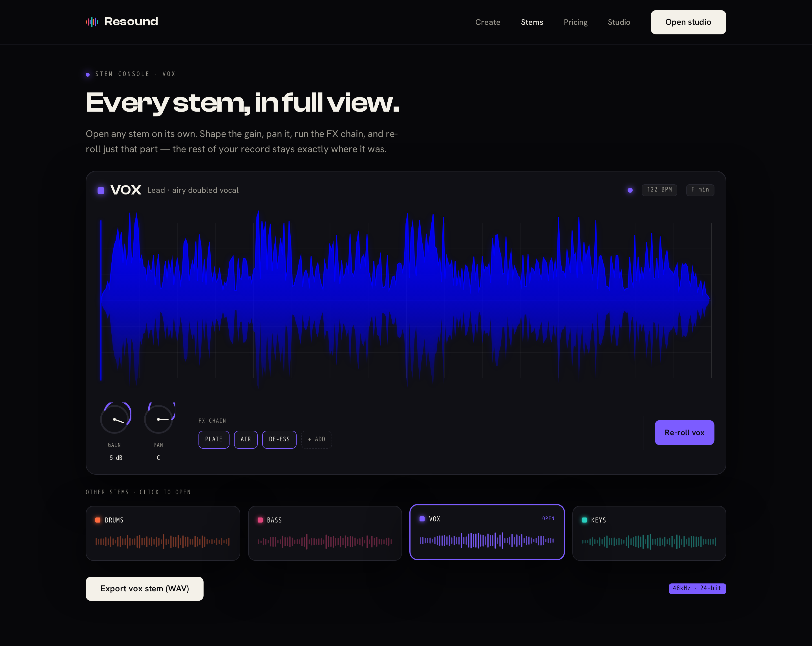The image size is (812, 646).
Task: Click the VOX card color marker
Action: pos(422,519)
